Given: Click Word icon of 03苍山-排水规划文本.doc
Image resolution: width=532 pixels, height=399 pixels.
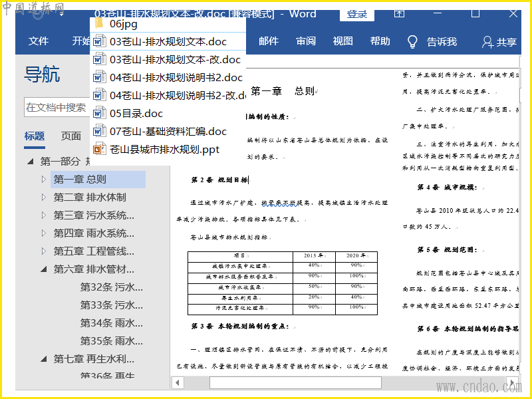Looking at the screenshot, I should pyautogui.click(x=99, y=41).
